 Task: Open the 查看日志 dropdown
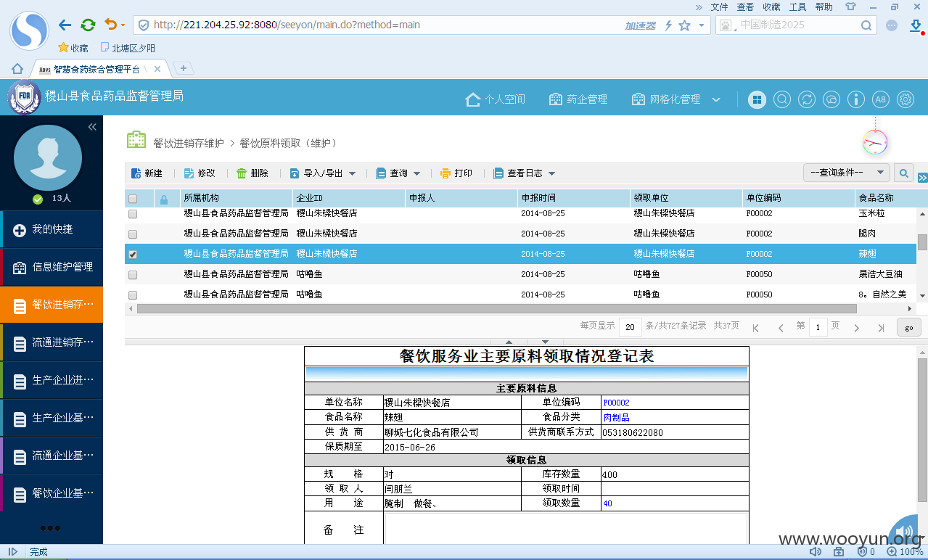[x=524, y=173]
